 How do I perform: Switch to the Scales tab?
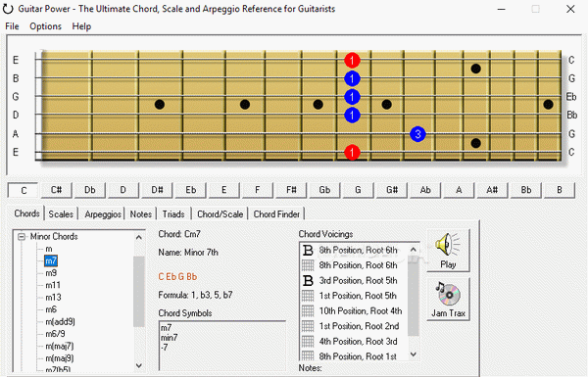pyautogui.click(x=61, y=214)
